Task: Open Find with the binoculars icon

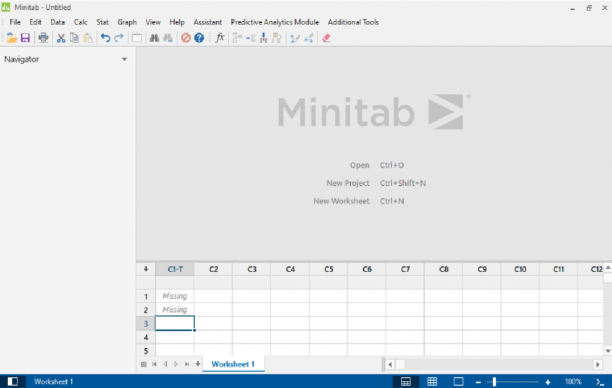Action: pyautogui.click(x=155, y=38)
